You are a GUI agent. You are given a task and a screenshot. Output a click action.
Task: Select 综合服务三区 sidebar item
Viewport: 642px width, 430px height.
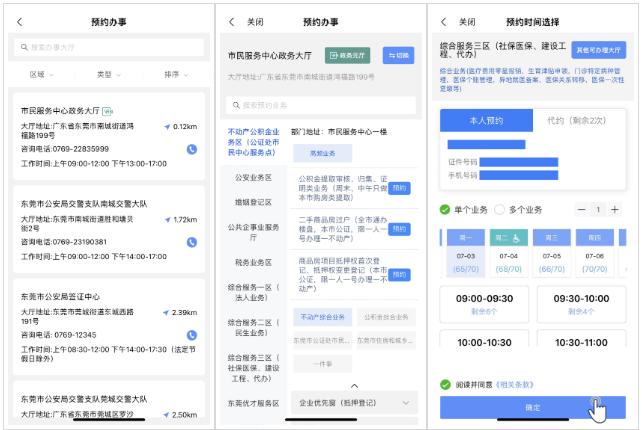pyautogui.click(x=253, y=368)
